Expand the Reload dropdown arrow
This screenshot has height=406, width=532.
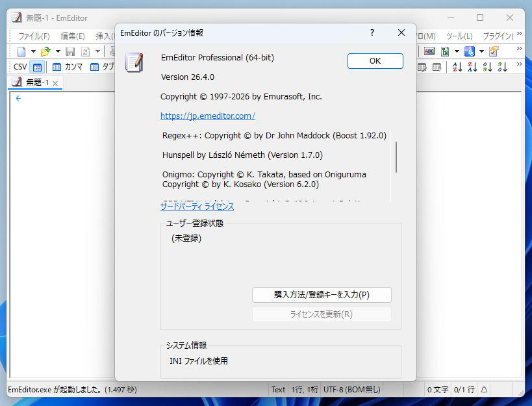click(97, 51)
